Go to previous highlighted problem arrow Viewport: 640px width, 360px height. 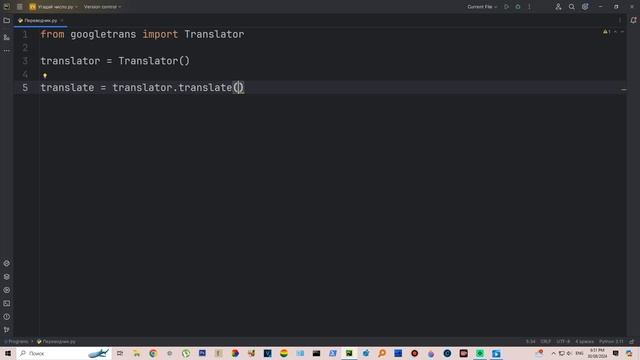point(616,32)
